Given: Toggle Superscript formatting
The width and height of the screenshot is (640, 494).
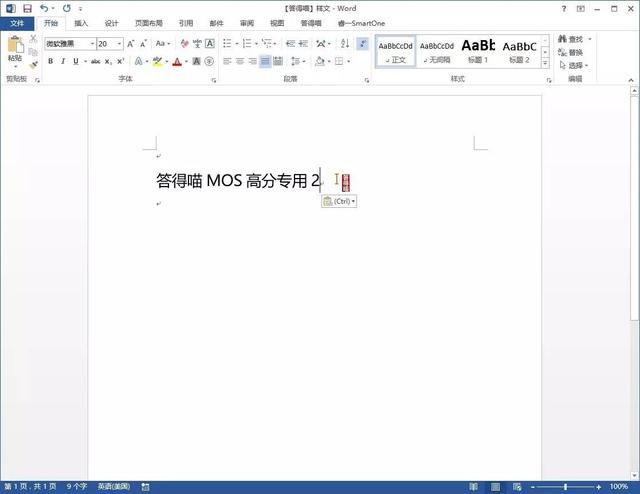Looking at the screenshot, I should coord(120,61).
